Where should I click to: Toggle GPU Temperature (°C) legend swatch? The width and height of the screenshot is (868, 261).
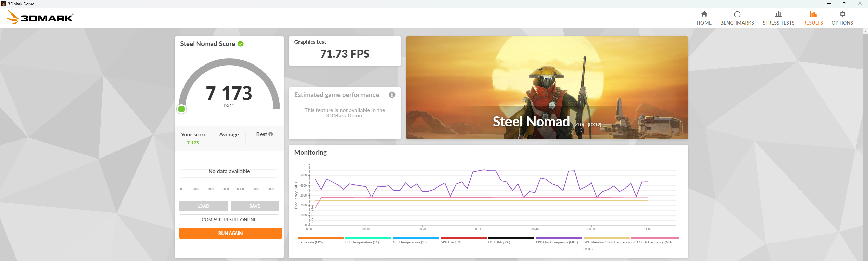416,238
